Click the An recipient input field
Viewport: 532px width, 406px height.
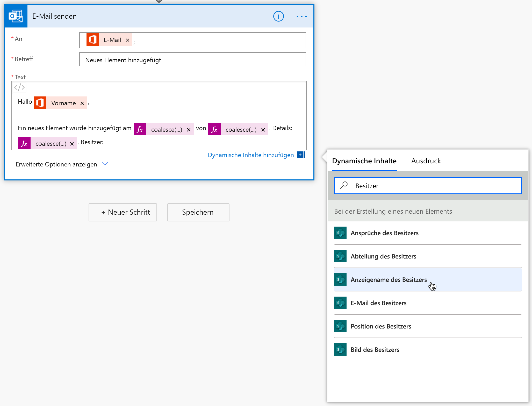(x=193, y=40)
